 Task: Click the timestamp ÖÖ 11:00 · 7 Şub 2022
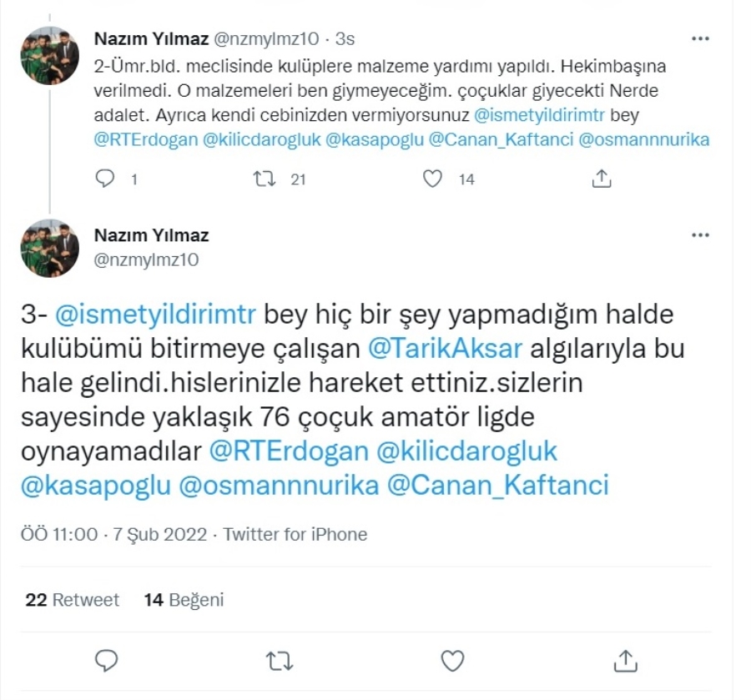point(113,534)
